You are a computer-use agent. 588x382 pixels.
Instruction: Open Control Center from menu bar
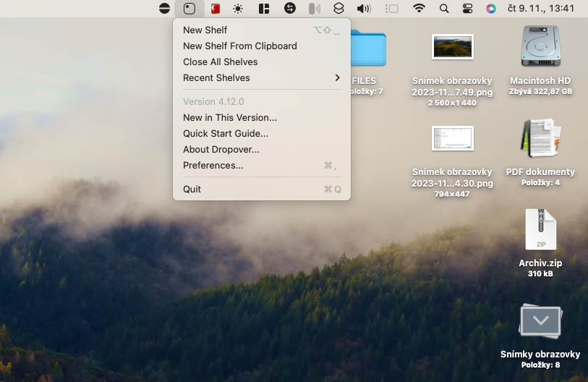[x=468, y=8]
